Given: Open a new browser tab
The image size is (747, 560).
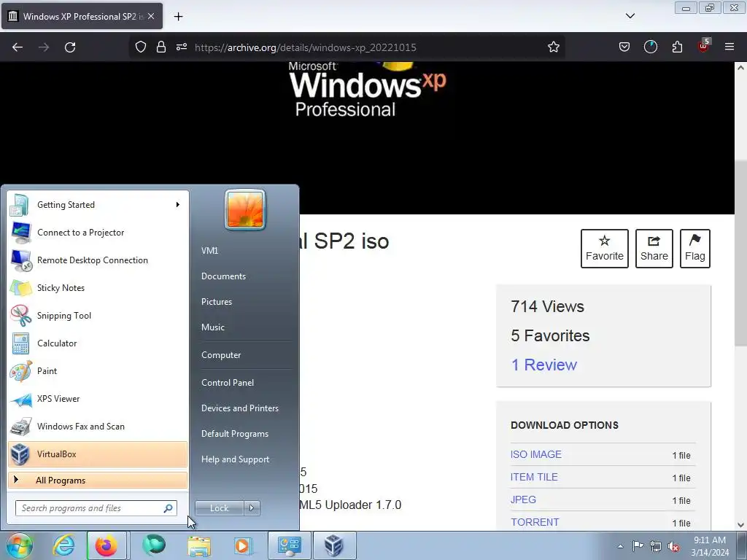Looking at the screenshot, I should (178, 17).
